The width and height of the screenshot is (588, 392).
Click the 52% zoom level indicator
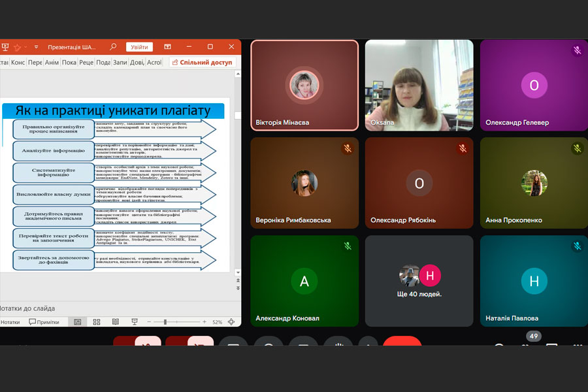pyautogui.click(x=217, y=322)
